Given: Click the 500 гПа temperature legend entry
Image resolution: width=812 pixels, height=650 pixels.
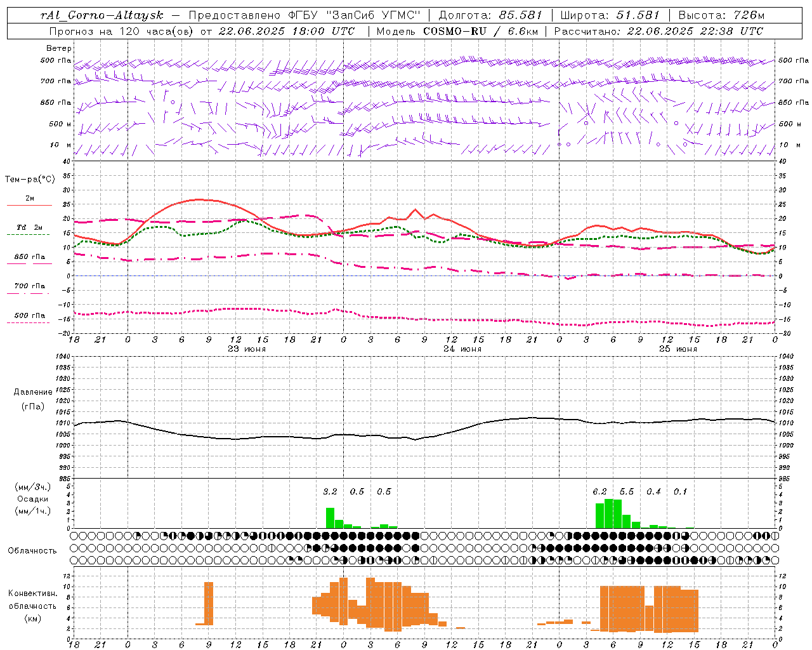Looking at the screenshot, I should [30, 315].
